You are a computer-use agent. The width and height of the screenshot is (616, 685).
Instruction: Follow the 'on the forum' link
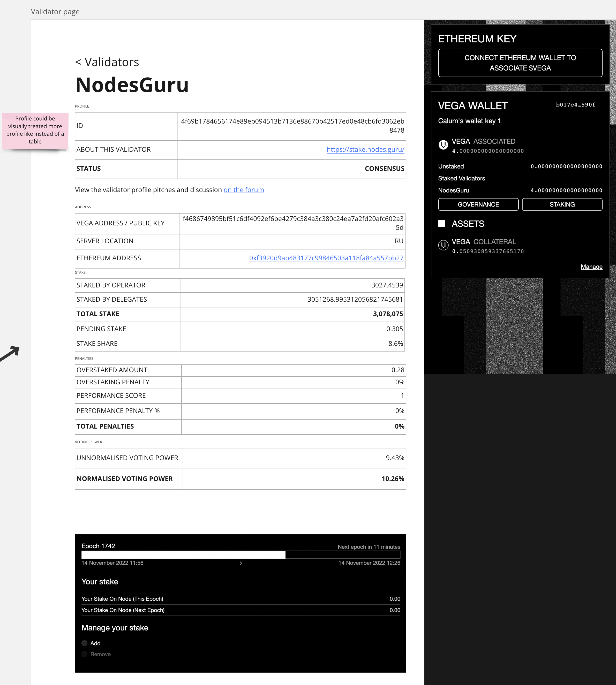[243, 190]
